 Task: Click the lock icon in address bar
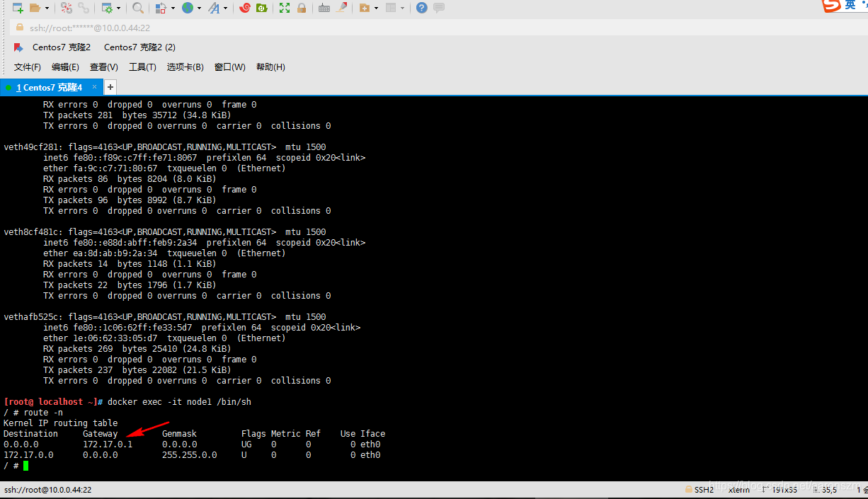pyautogui.click(x=19, y=28)
